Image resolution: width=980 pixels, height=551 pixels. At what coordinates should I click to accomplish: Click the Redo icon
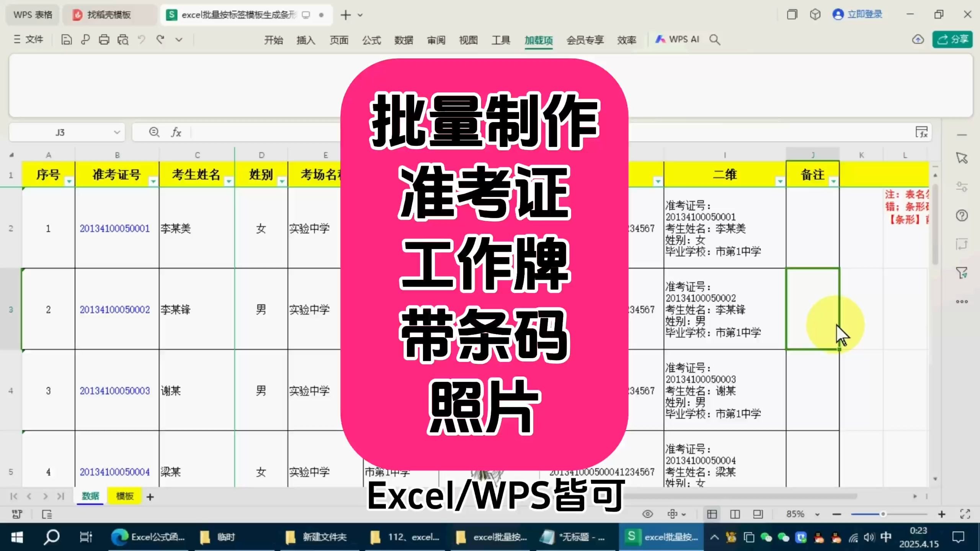tap(160, 39)
